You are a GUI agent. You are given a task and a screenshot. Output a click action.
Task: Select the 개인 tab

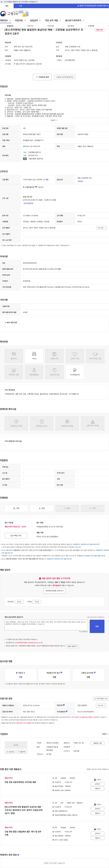(x=7, y=6)
